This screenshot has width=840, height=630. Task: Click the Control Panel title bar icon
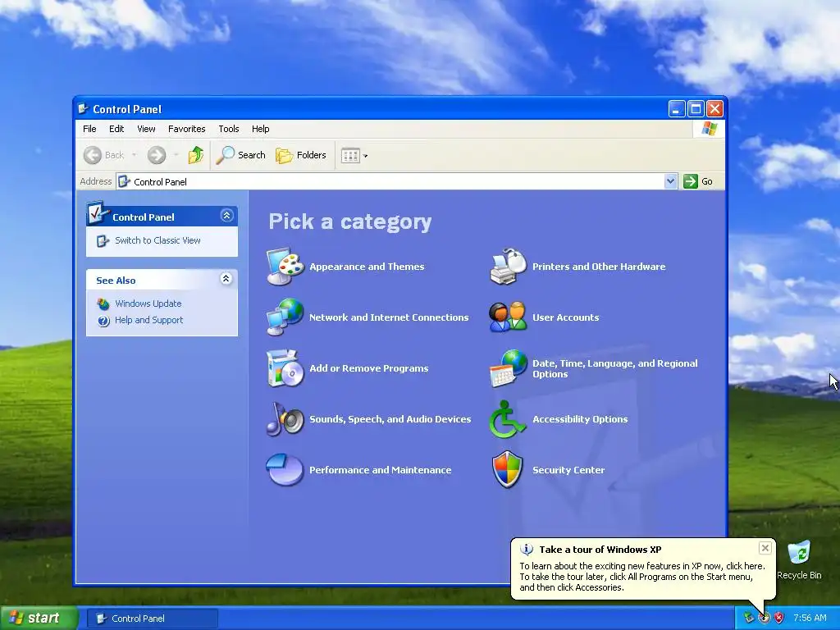(x=83, y=109)
